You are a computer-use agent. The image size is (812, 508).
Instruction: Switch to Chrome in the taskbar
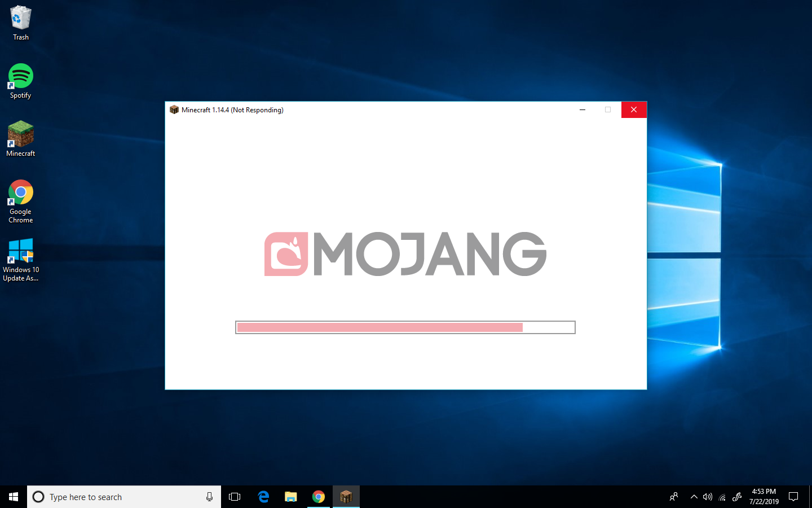pos(319,497)
